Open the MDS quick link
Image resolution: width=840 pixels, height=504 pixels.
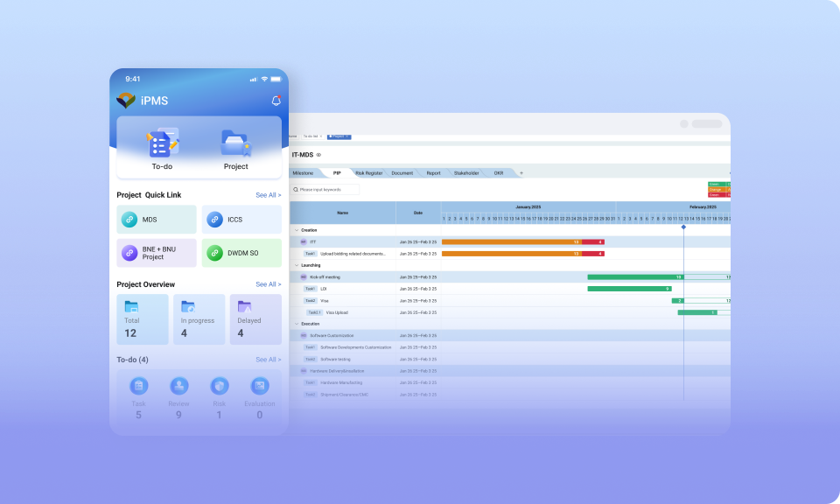tap(129, 220)
